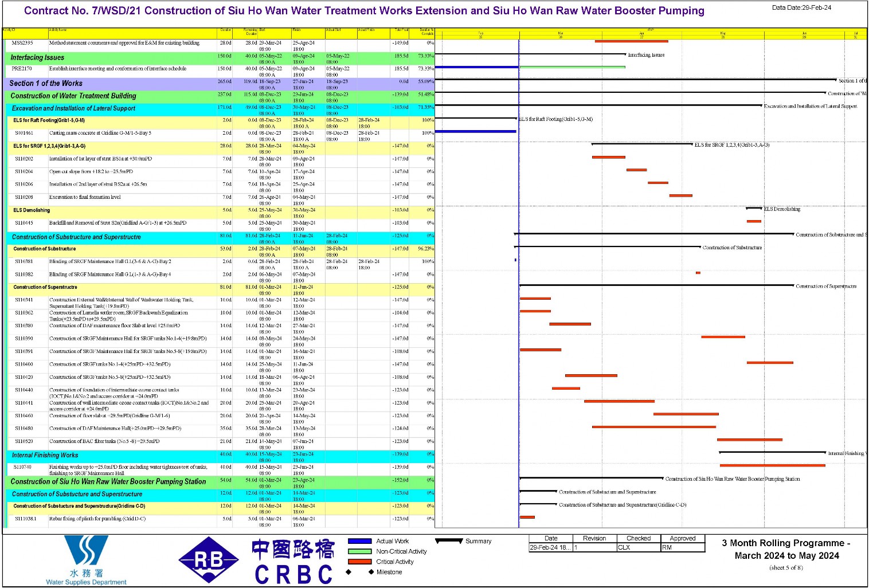Image resolution: width=869 pixels, height=588 pixels.
Task: Click activity ID S110341
Action: (x=24, y=300)
